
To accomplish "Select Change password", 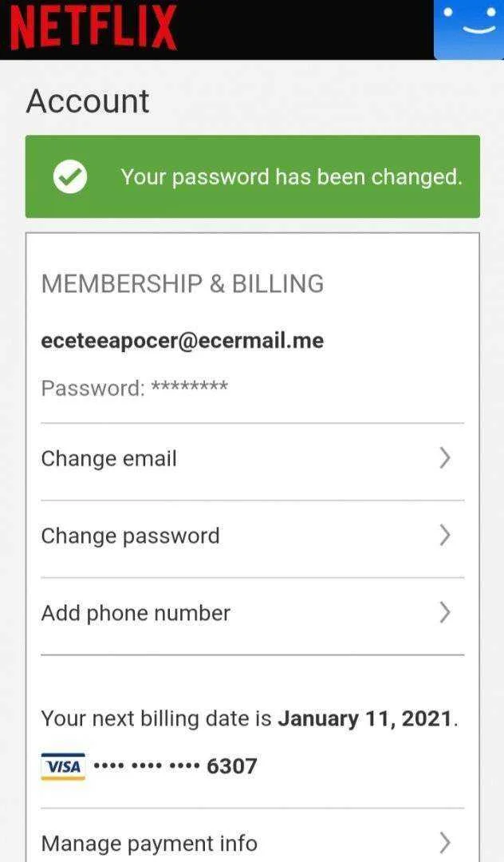I will click(x=253, y=539).
